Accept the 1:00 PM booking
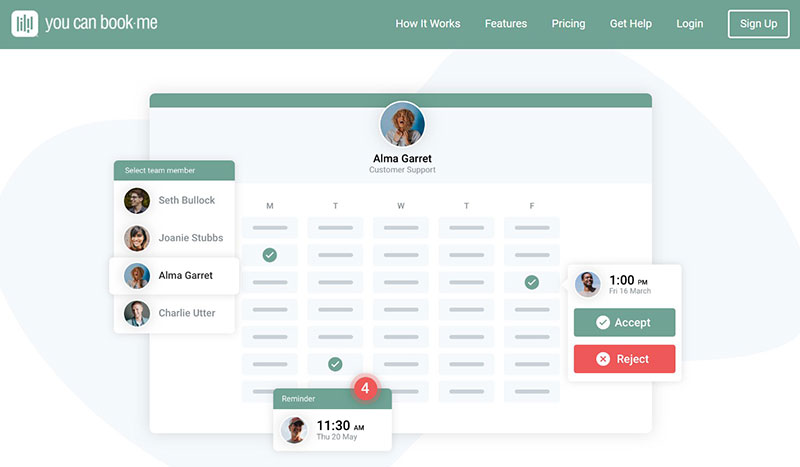The width and height of the screenshot is (800, 467). click(x=624, y=322)
